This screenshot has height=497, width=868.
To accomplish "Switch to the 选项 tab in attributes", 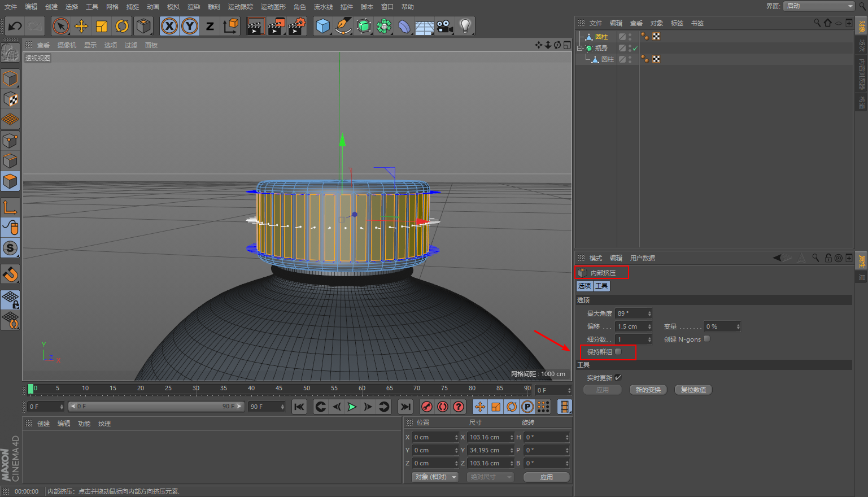I will click(585, 286).
